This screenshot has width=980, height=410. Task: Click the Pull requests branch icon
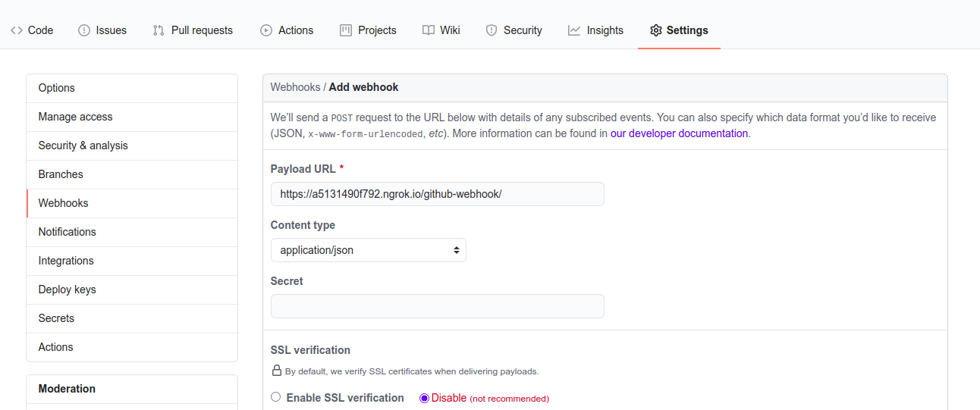click(x=159, y=30)
